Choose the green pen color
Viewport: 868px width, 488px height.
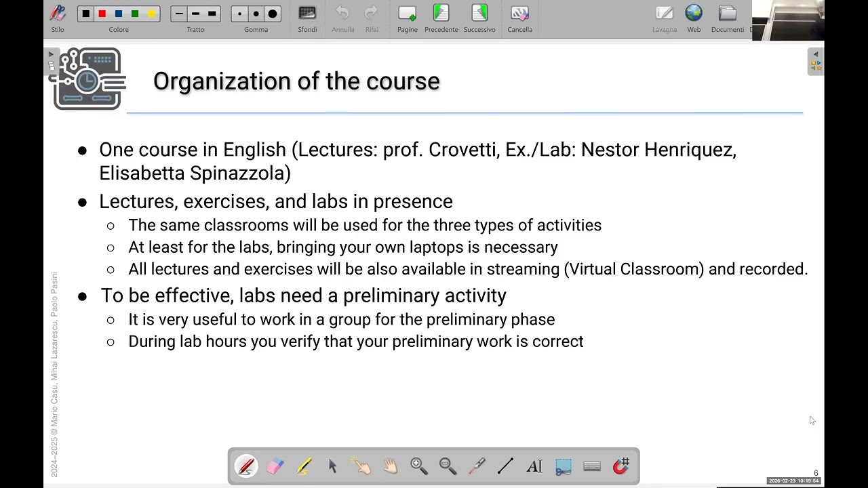tap(135, 14)
